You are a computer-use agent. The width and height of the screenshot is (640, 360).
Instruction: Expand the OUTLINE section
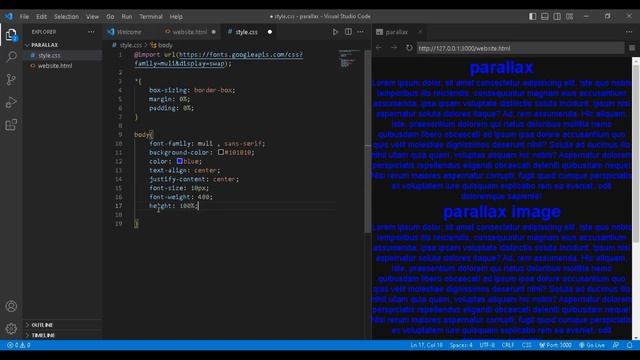tap(42, 325)
